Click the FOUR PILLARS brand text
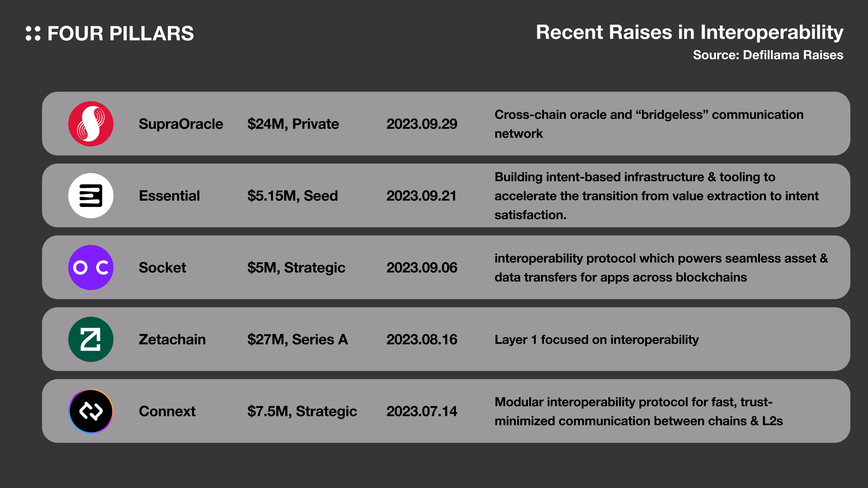The image size is (868, 488). 121,33
